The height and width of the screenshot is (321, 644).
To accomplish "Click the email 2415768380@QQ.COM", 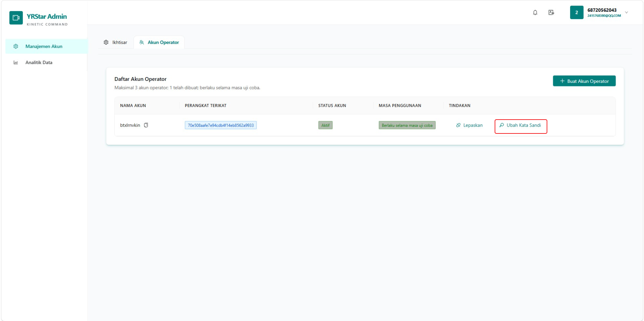I will pos(604,16).
